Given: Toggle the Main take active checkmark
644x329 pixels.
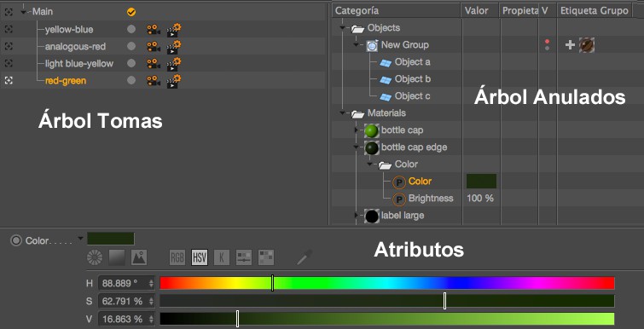Looking at the screenshot, I should coord(131,12).
